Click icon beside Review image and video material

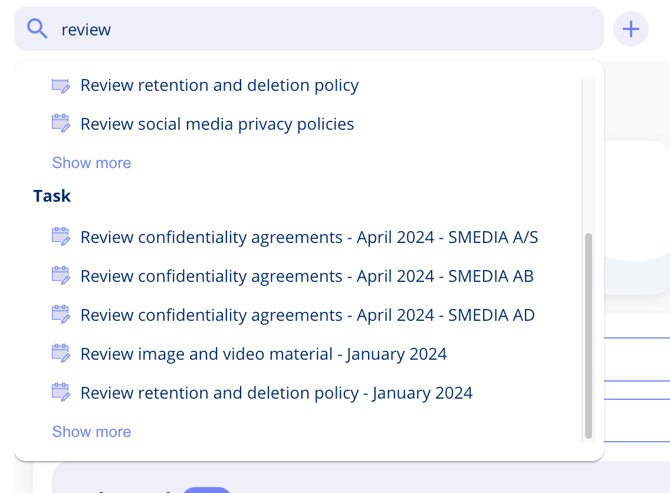pyautogui.click(x=61, y=353)
